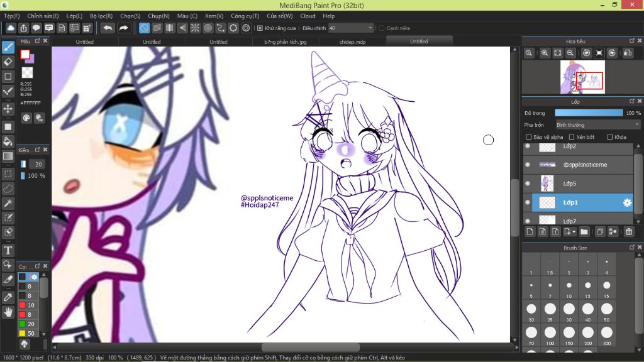Toggle Cạnh mềm checkbox

pyautogui.click(x=382, y=28)
